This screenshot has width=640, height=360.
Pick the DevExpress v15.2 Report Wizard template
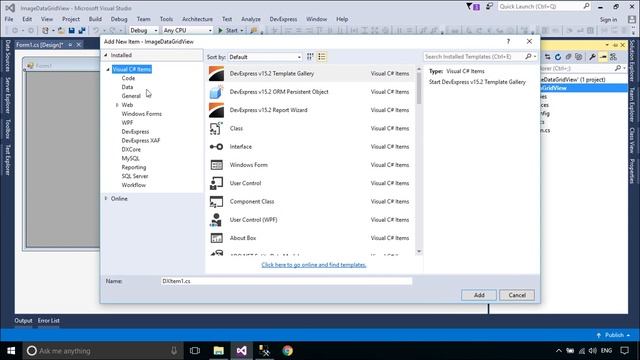pyautogui.click(x=311, y=110)
